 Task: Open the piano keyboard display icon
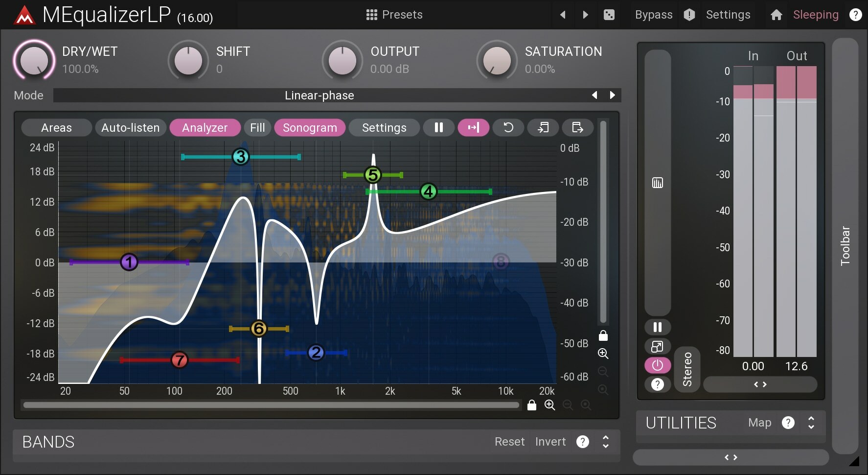(x=657, y=183)
